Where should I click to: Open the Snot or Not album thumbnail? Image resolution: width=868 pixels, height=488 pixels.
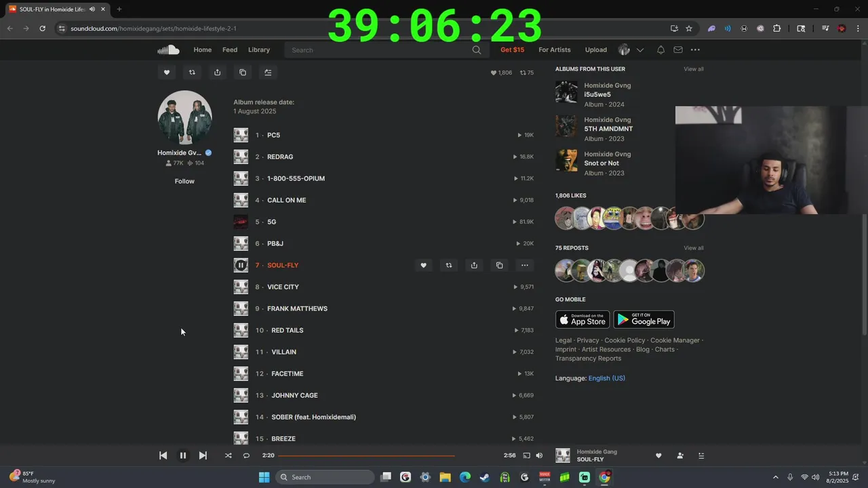[566, 161]
